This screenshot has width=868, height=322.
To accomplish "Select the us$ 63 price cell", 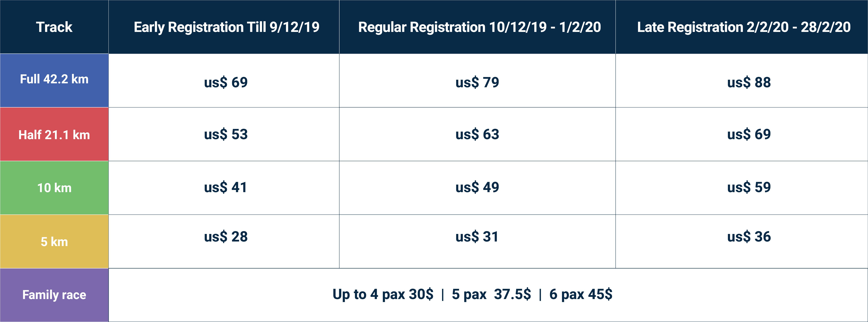I will (477, 134).
